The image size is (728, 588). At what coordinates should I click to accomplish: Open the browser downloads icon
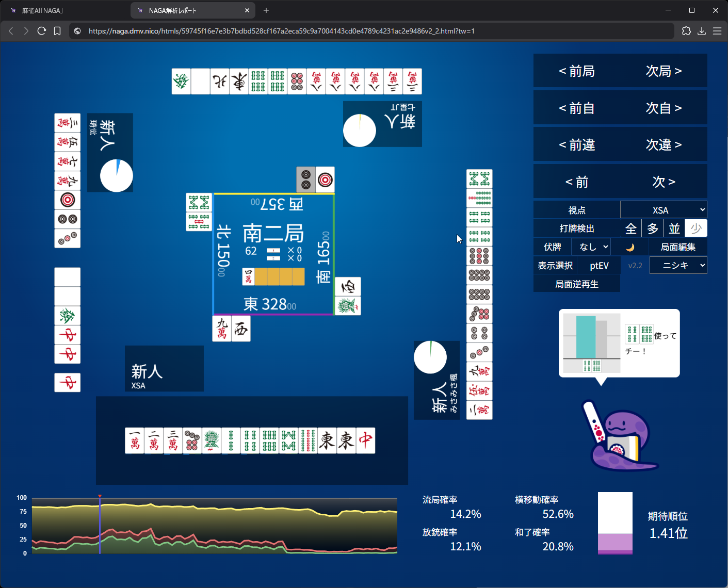(x=702, y=31)
